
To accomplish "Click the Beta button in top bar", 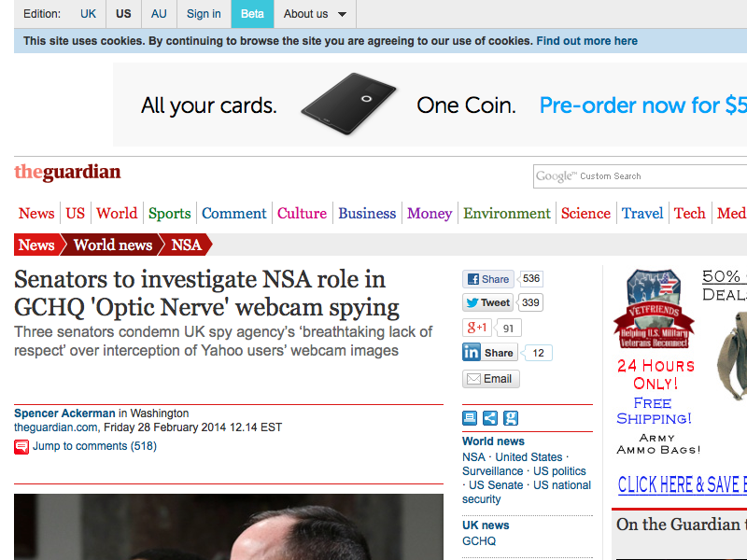I will tap(252, 14).
